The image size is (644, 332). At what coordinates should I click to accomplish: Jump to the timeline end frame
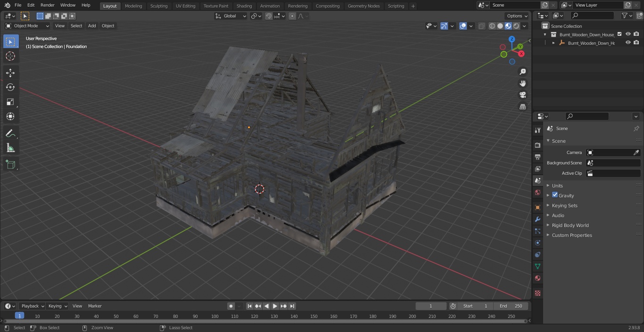292,306
